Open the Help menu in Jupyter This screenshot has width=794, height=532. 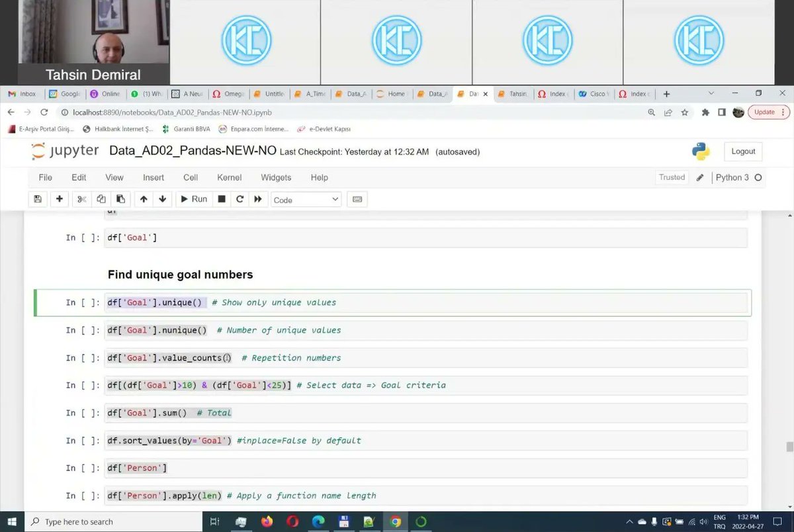point(320,177)
